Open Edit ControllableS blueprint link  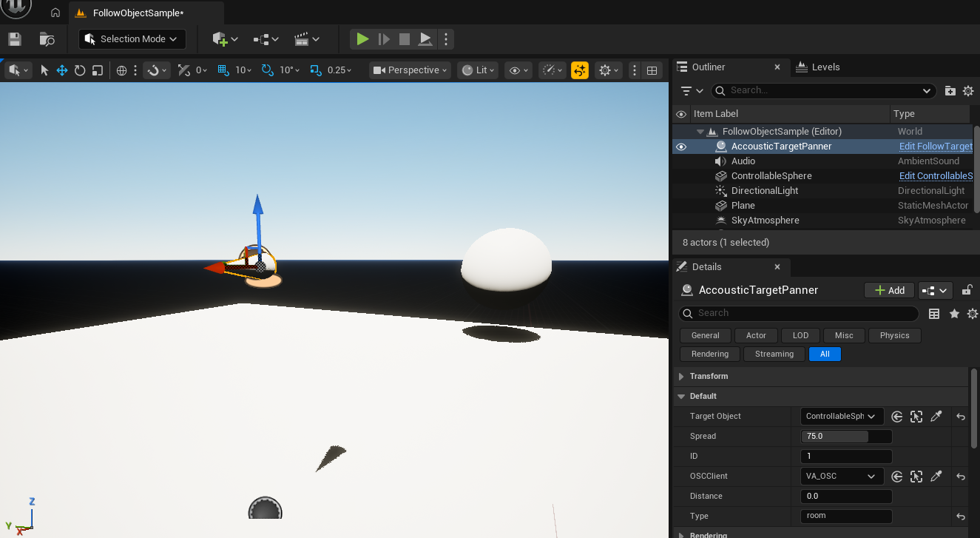coord(936,176)
